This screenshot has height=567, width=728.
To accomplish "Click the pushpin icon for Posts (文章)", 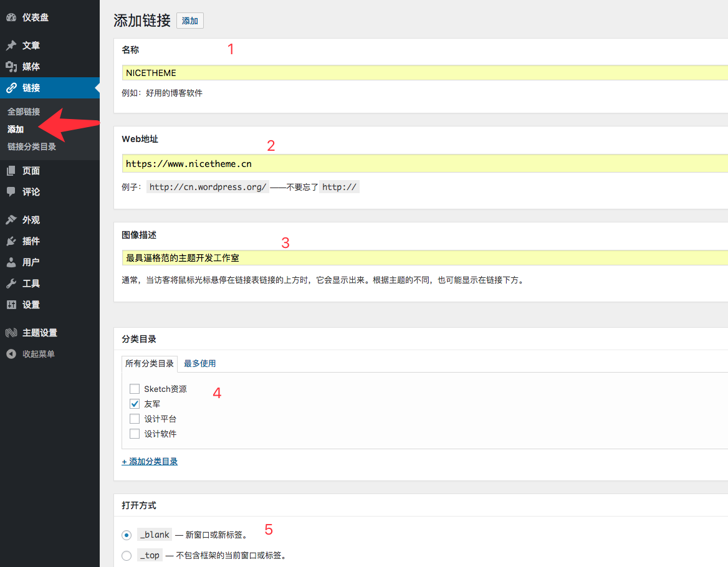I will click(x=11, y=45).
